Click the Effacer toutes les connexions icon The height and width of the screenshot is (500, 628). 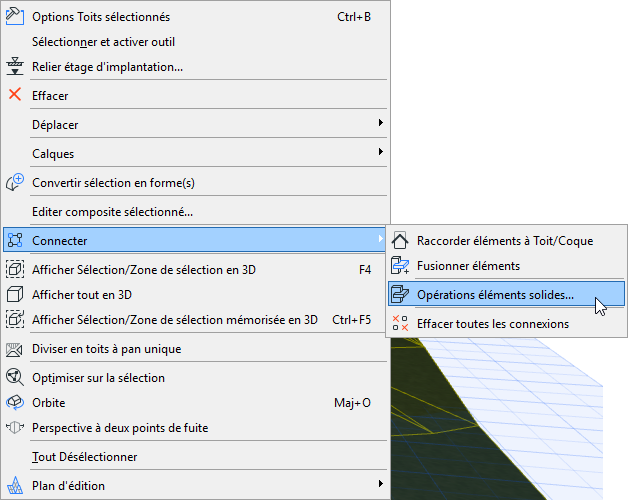point(400,323)
